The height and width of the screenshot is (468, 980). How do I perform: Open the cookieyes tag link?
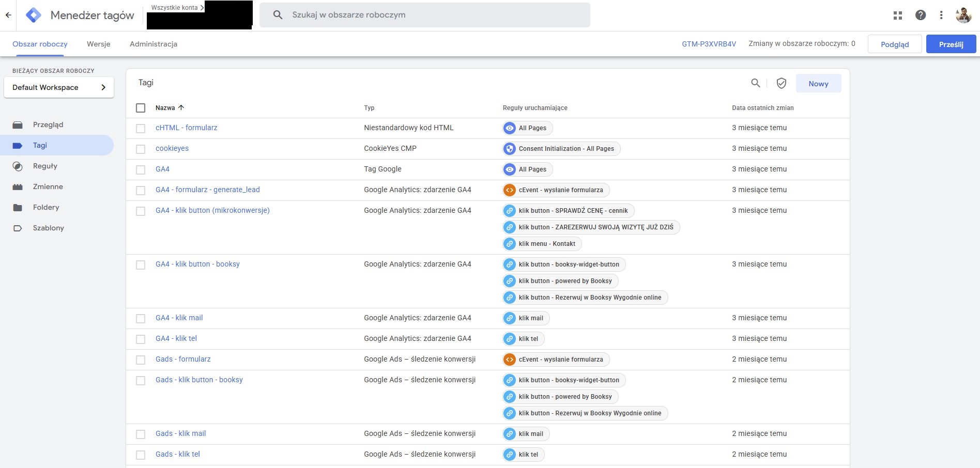pyautogui.click(x=172, y=148)
